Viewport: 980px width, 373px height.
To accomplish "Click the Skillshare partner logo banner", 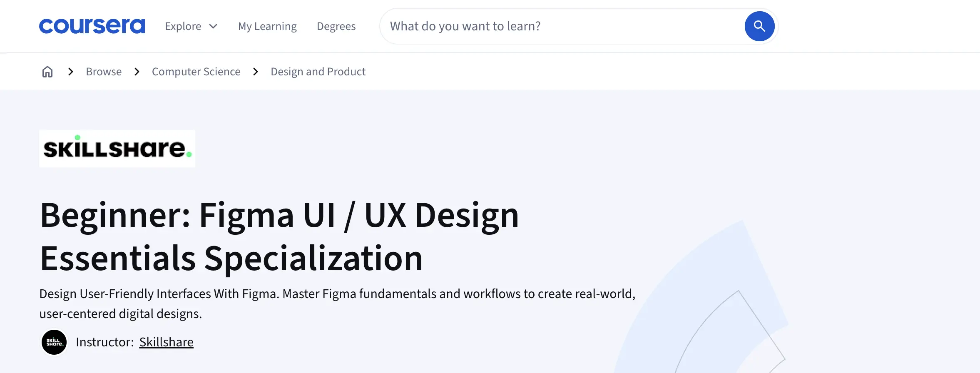I will tap(117, 149).
